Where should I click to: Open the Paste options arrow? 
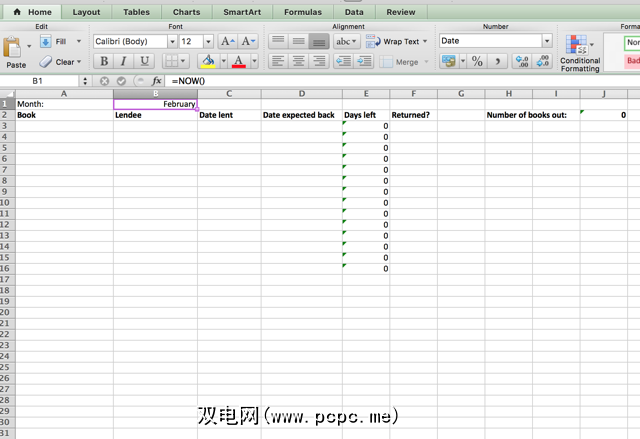point(29,46)
